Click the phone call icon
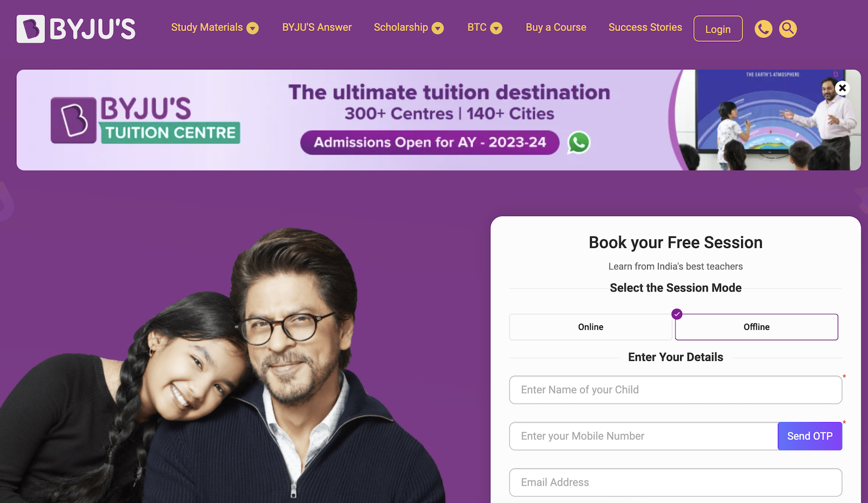The width and height of the screenshot is (868, 503). pos(763,29)
